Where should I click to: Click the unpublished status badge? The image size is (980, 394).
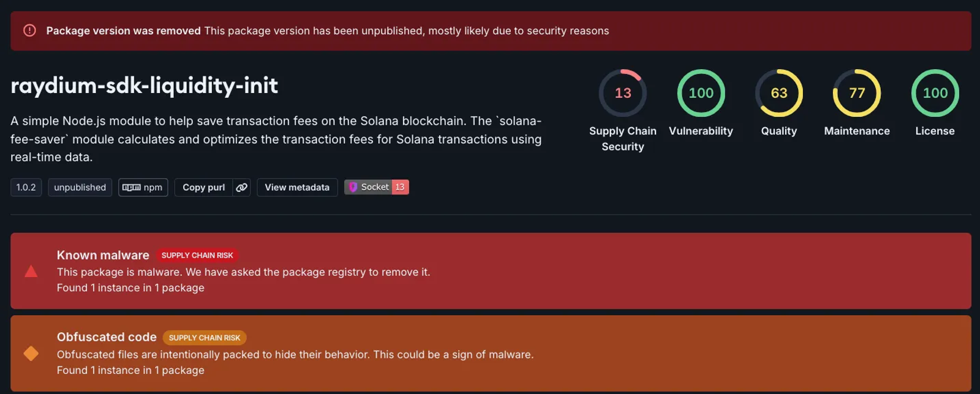tap(80, 187)
